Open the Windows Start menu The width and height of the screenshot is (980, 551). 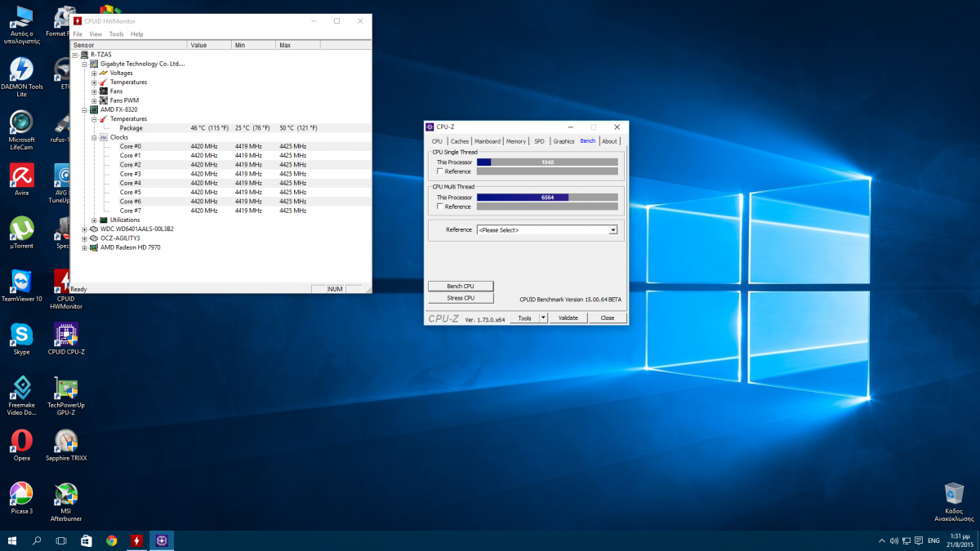[12, 540]
